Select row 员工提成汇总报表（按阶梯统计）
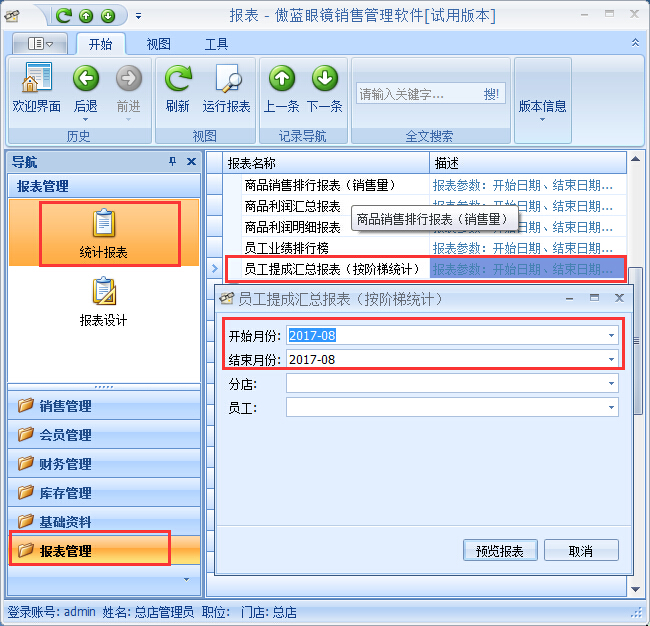The height and width of the screenshot is (626, 650). pyautogui.click(x=424, y=269)
